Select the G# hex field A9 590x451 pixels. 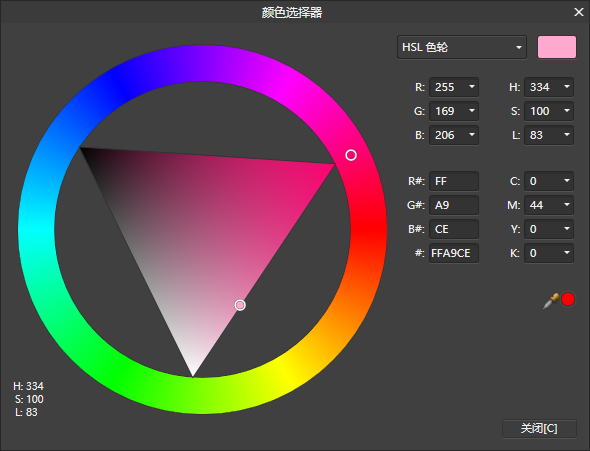(x=454, y=205)
